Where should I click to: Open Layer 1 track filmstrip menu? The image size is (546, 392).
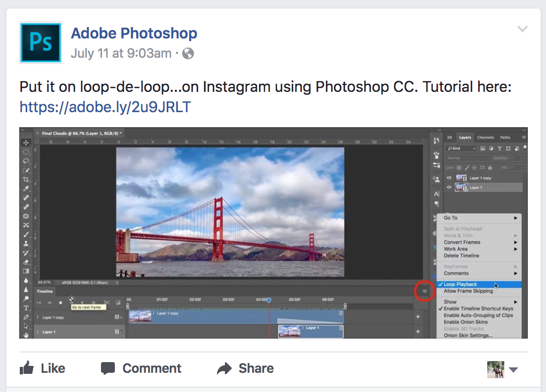(x=119, y=332)
